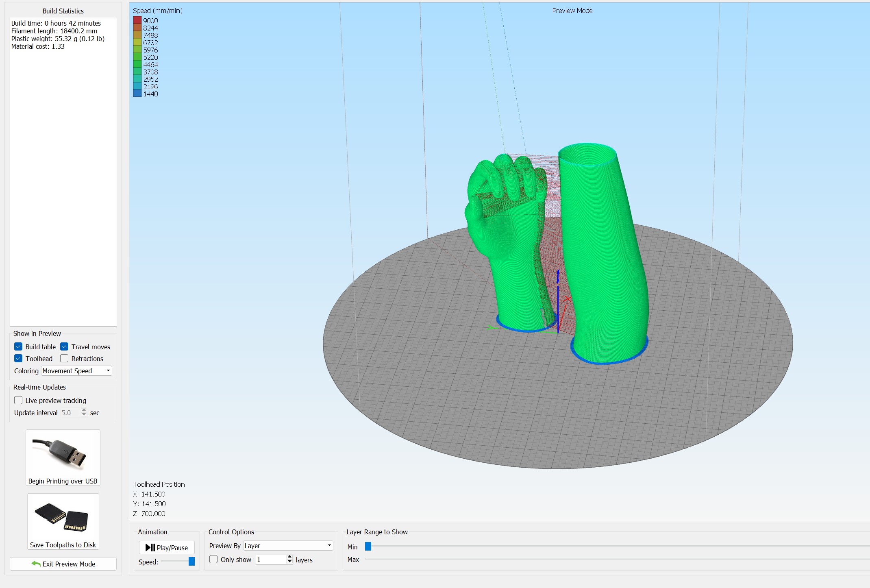Click the 'Z: 700.000' toolhead position text

(149, 514)
